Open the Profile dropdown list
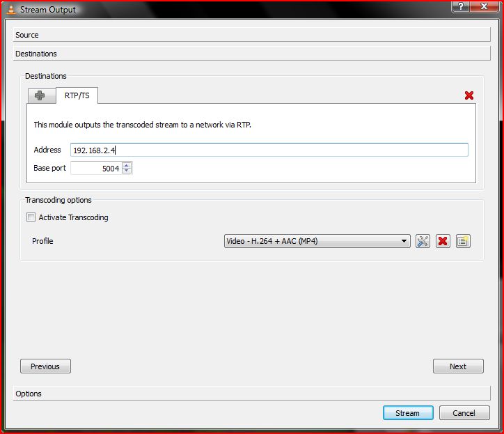Screen dimensions: 504x434 [x=317, y=242]
